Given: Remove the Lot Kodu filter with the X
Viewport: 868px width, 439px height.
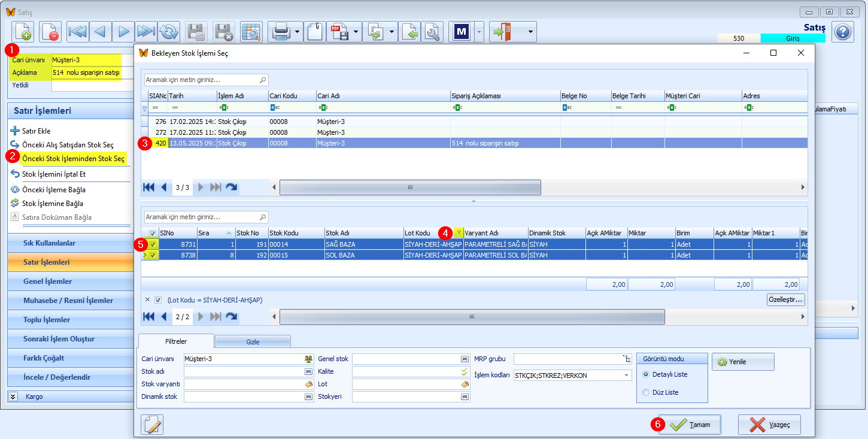Looking at the screenshot, I should tap(148, 300).
